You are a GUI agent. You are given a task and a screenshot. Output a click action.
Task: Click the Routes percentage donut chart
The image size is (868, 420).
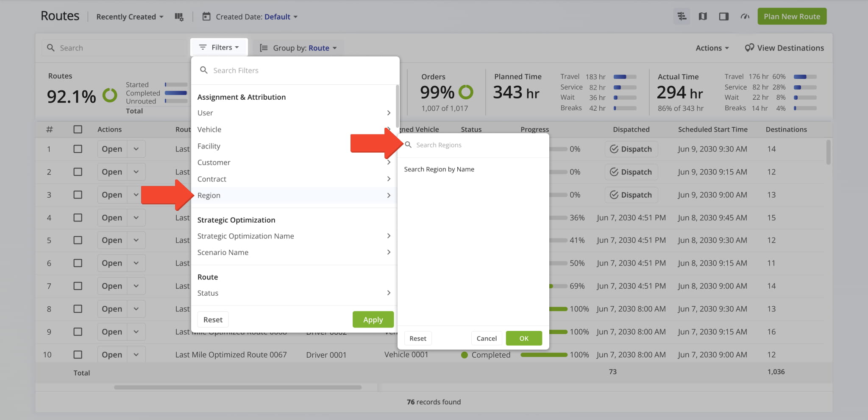click(x=110, y=95)
